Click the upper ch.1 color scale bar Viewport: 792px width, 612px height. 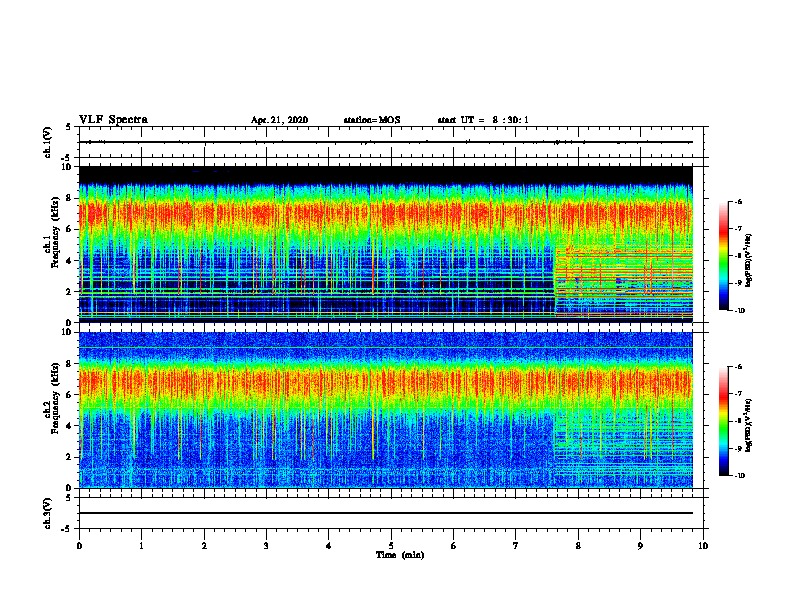click(724, 256)
